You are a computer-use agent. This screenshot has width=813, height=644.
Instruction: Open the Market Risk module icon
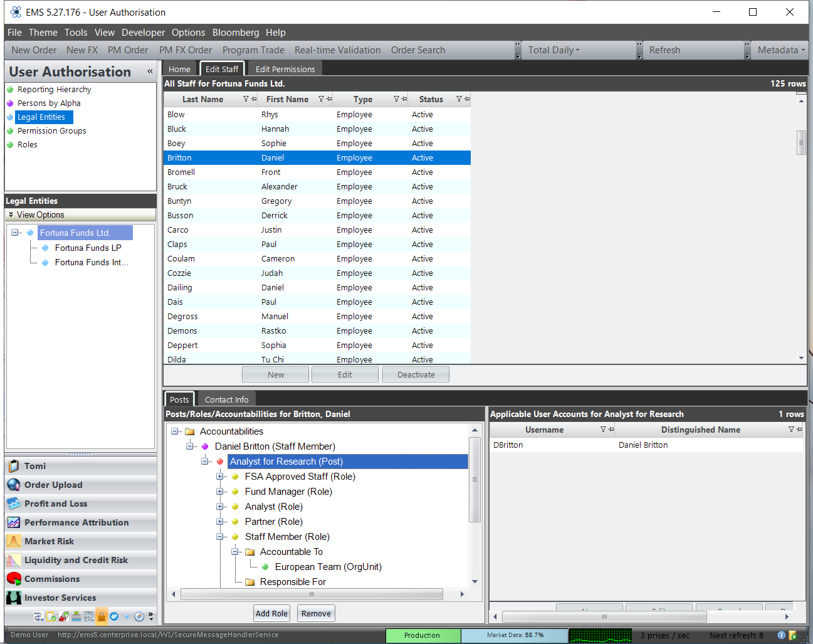tap(13, 541)
